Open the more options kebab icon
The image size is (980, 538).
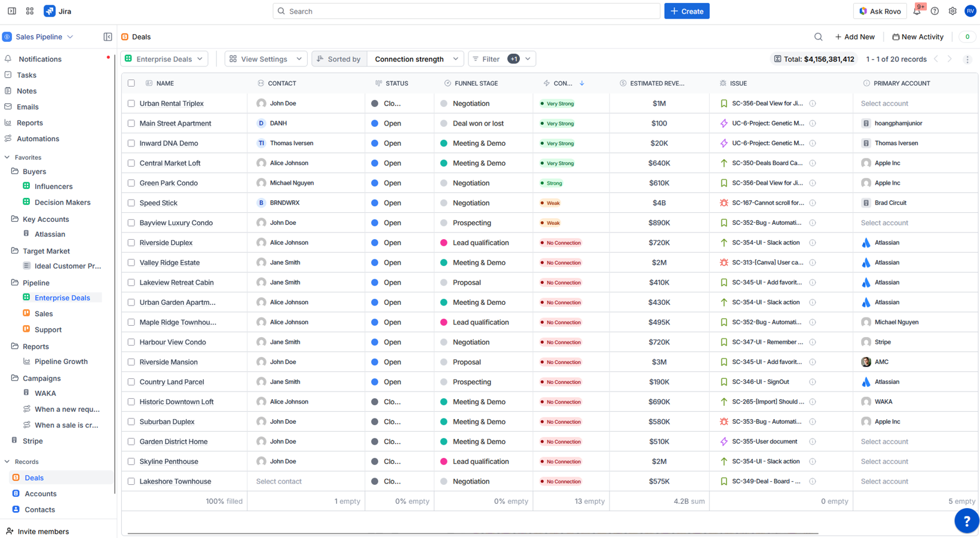(967, 59)
